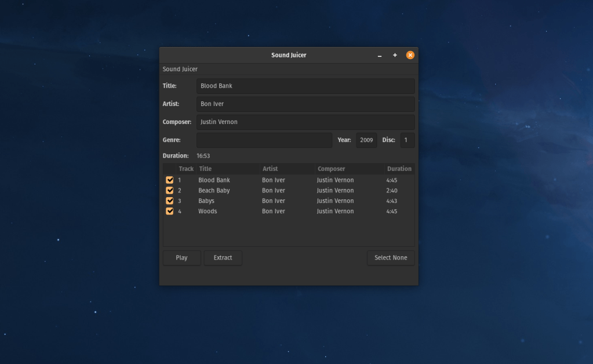
Task: Focus the Composer text field
Action: pyautogui.click(x=305, y=122)
